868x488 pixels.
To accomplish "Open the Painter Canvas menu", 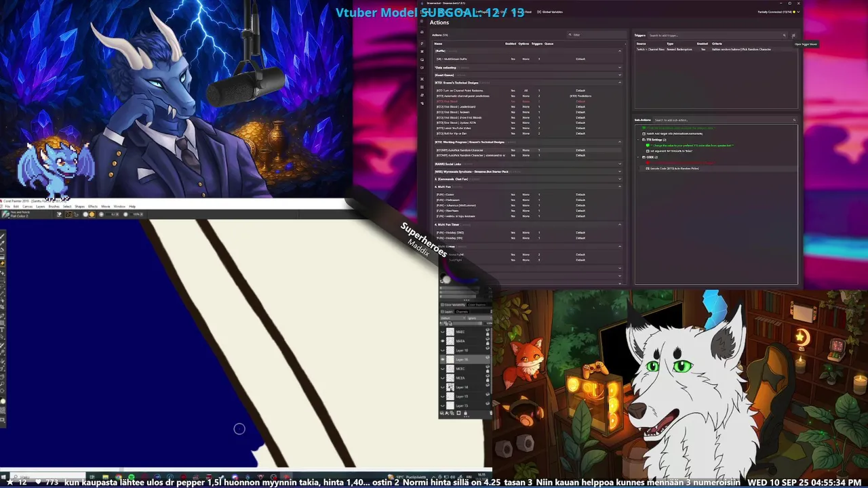I will point(27,207).
